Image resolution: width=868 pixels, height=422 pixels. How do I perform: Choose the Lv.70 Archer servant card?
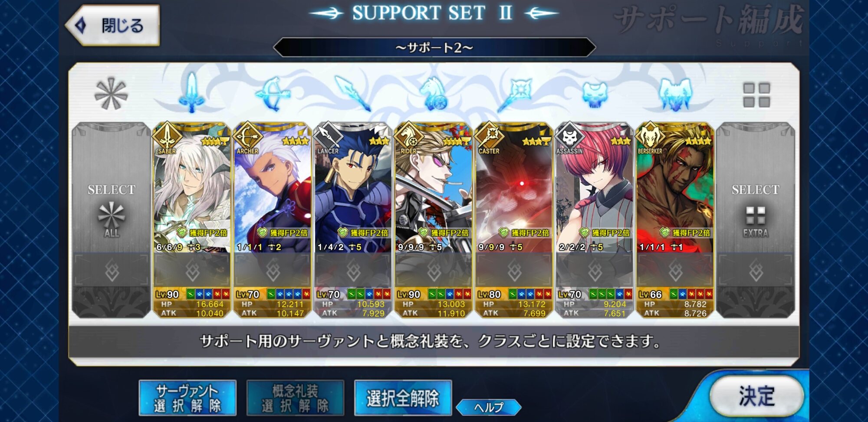[x=272, y=220]
